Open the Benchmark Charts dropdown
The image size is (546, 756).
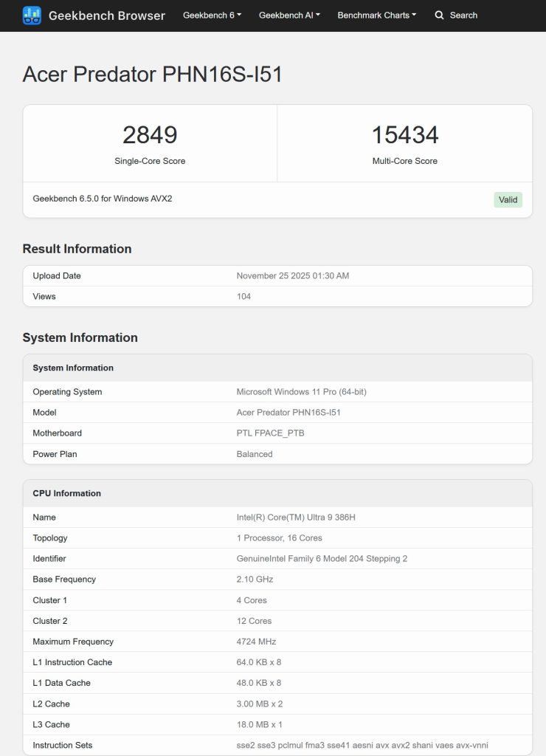pos(376,15)
